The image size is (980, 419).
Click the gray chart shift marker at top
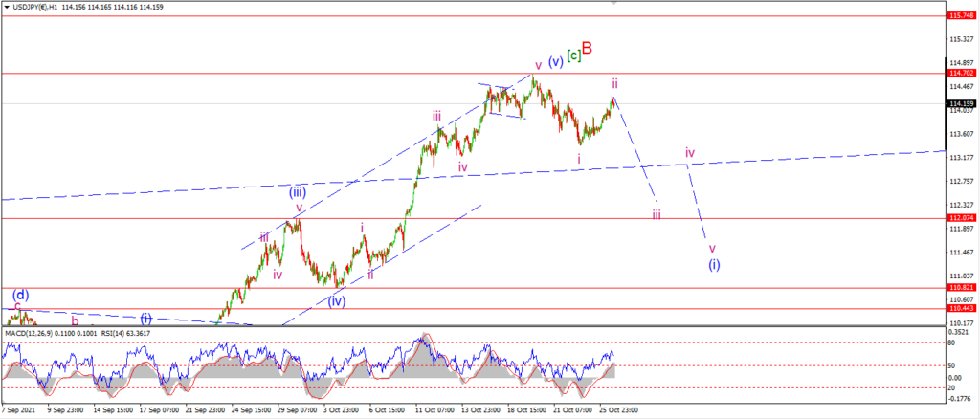pos(613,3)
